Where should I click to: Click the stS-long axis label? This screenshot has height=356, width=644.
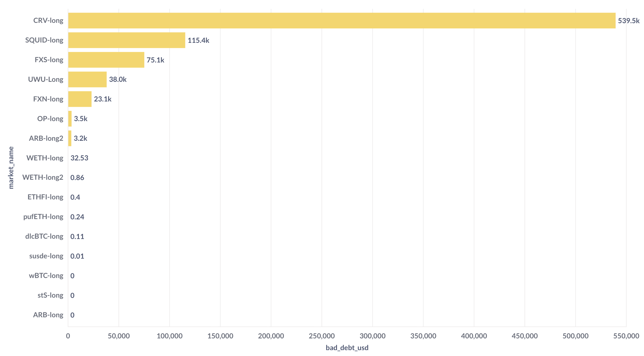pyautogui.click(x=50, y=295)
